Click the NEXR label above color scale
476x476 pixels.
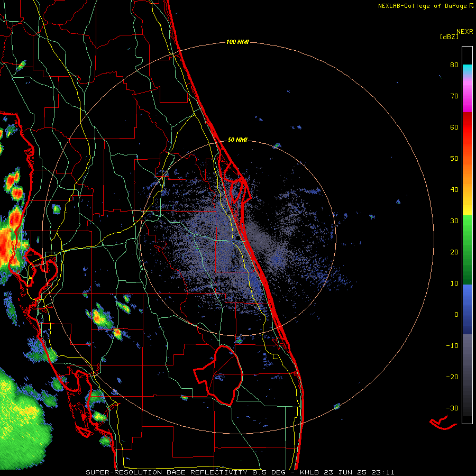pos(464,32)
